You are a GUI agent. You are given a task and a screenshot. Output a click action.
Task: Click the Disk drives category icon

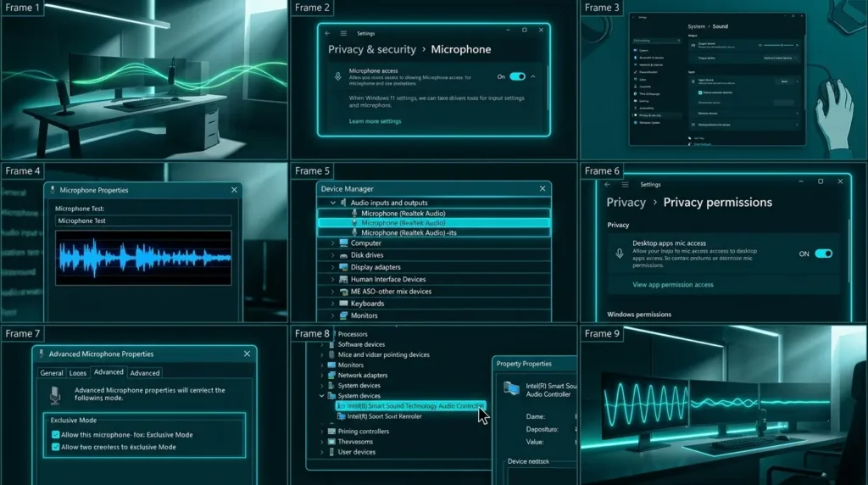(x=344, y=255)
